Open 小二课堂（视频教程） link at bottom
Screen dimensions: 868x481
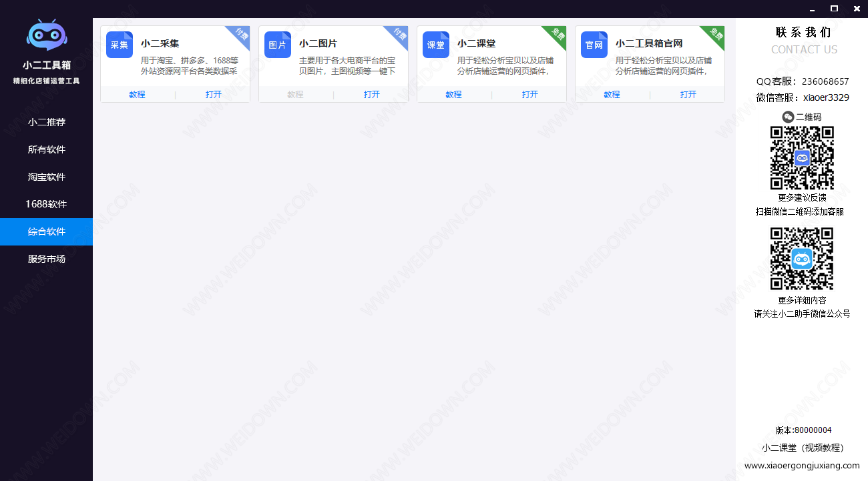coord(805,448)
